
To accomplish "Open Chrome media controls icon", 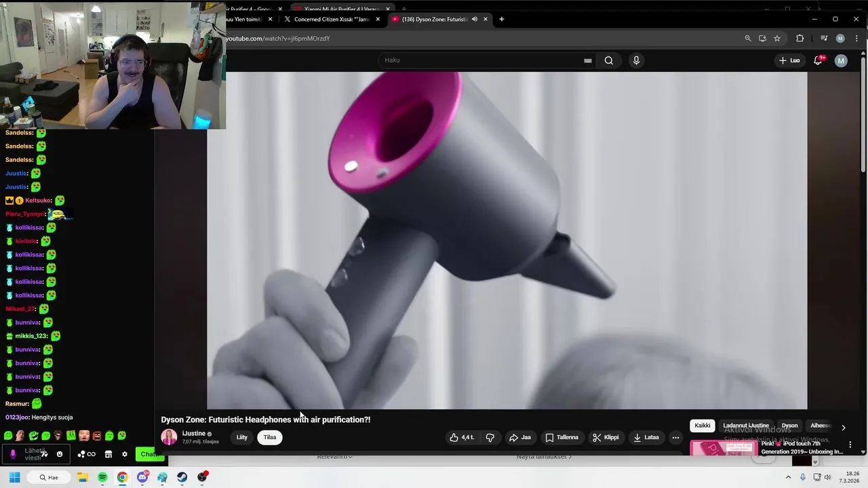I will [x=824, y=39].
